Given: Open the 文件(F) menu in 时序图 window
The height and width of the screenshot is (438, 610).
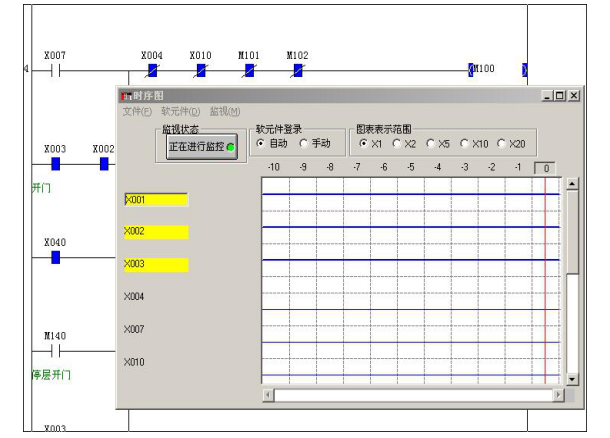Looking at the screenshot, I should pyautogui.click(x=137, y=112).
